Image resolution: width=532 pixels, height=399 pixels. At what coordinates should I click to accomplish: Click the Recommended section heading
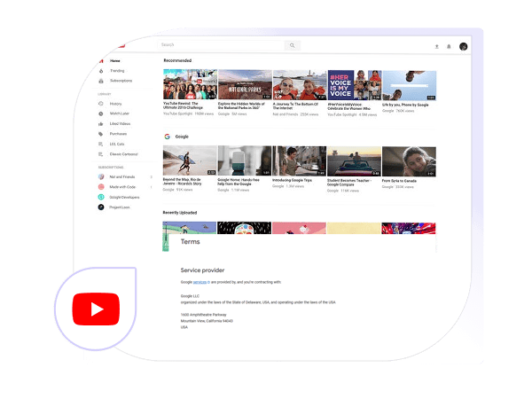177,60
